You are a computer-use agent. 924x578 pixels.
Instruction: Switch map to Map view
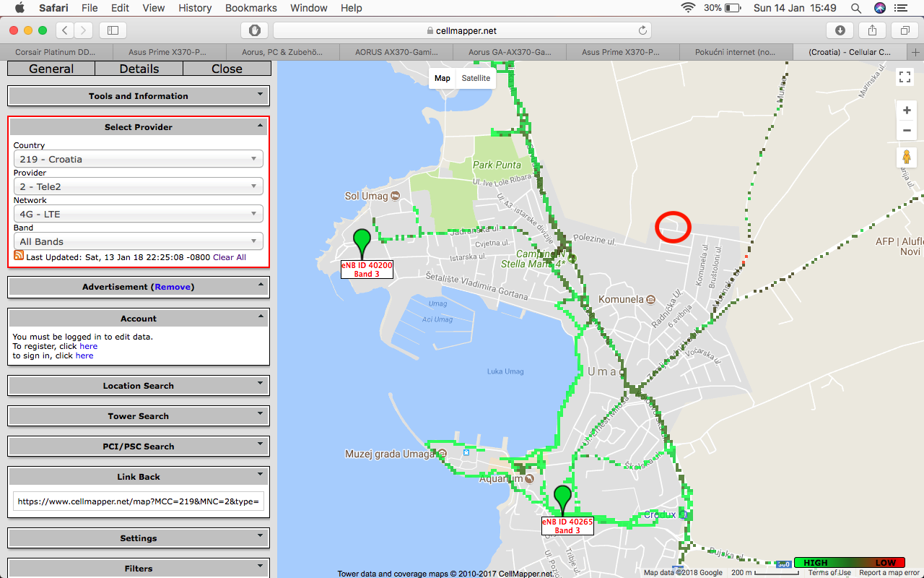pyautogui.click(x=443, y=78)
